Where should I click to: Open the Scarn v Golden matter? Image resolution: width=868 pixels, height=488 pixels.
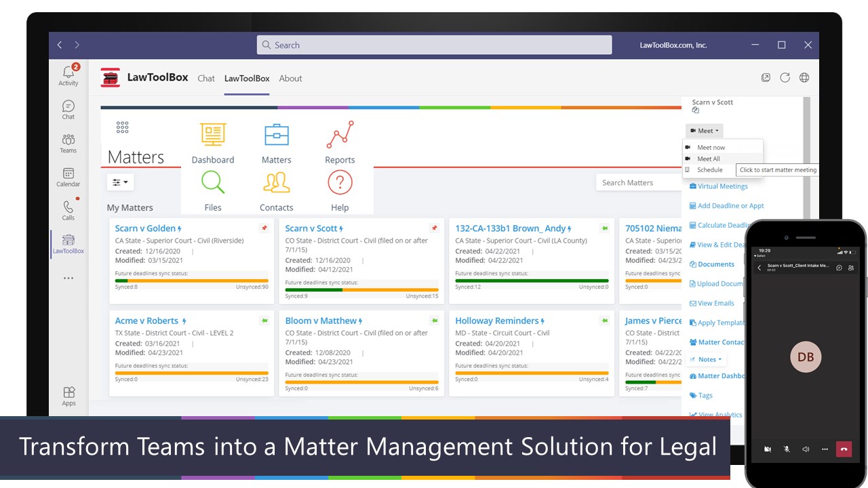(x=145, y=228)
